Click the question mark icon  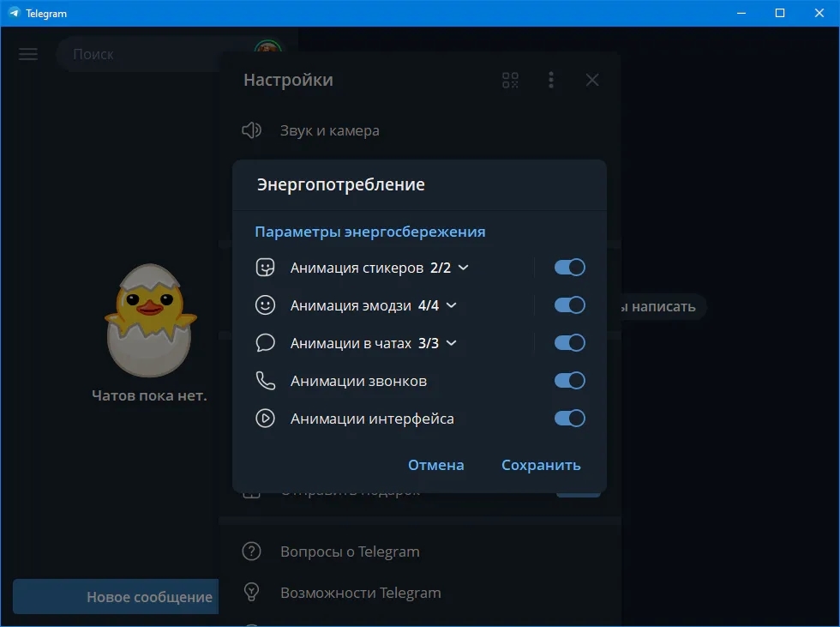(x=252, y=552)
